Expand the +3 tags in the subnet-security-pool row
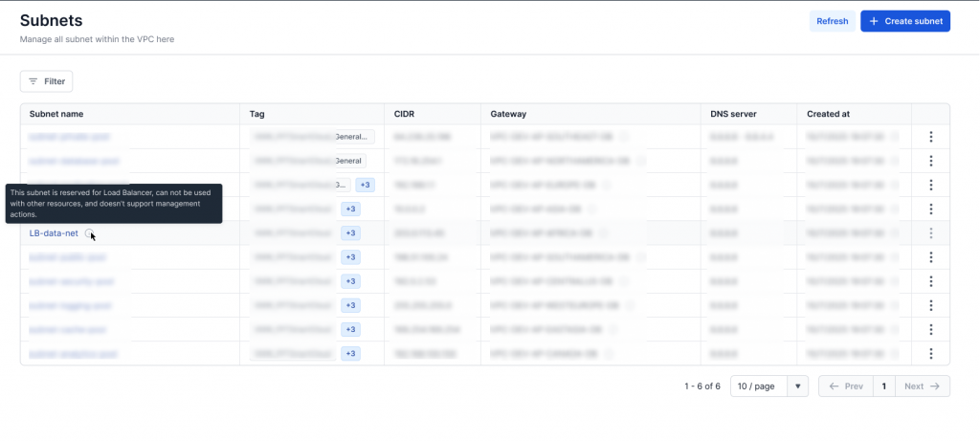The image size is (980, 441). pos(350,281)
